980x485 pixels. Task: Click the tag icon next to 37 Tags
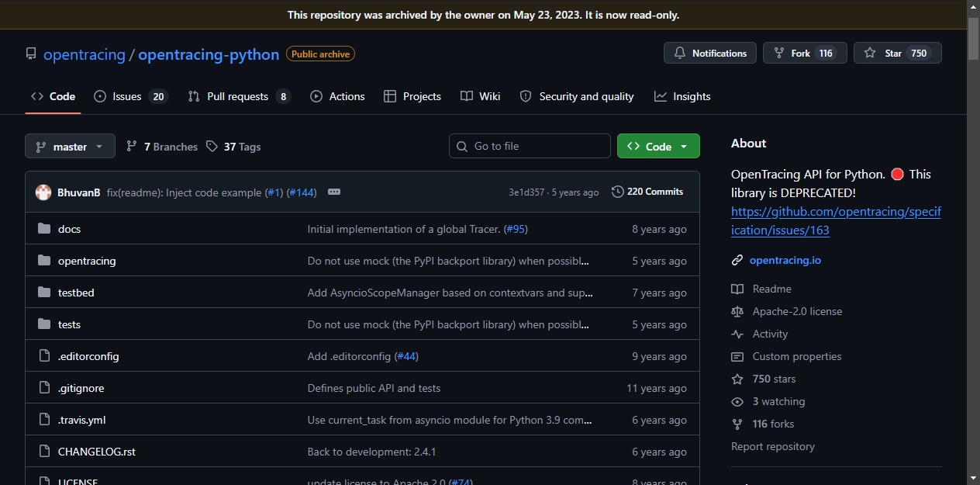212,146
